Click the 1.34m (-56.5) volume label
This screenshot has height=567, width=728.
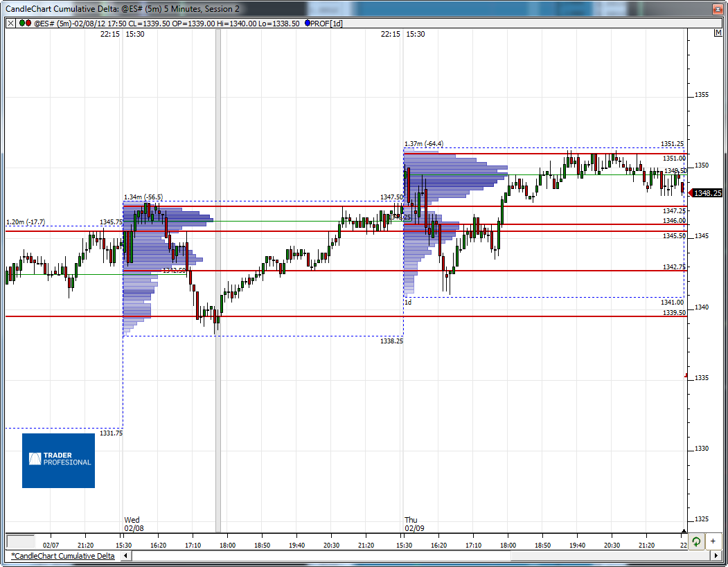pos(143,197)
